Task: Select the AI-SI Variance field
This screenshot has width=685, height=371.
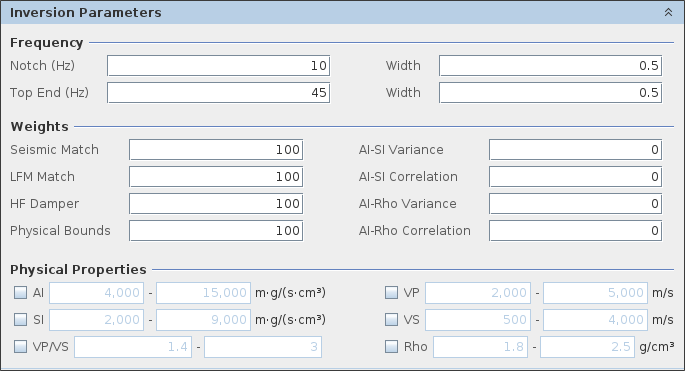Action: [x=575, y=150]
